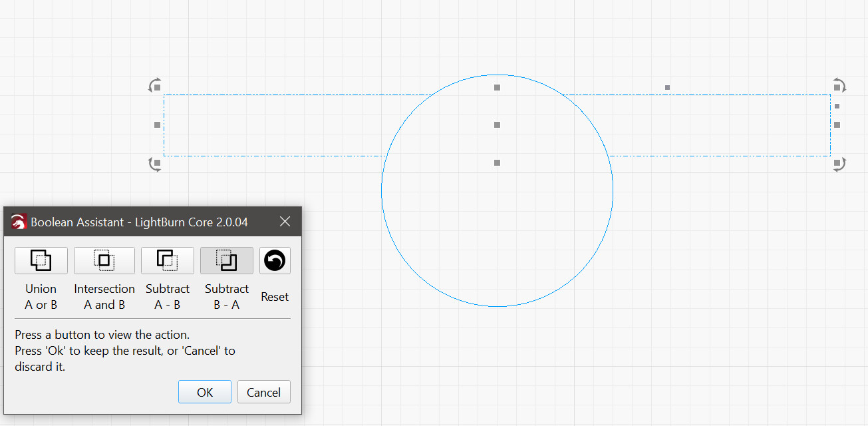Click the center handle of the selection
The height and width of the screenshot is (426, 868).
coord(497,124)
